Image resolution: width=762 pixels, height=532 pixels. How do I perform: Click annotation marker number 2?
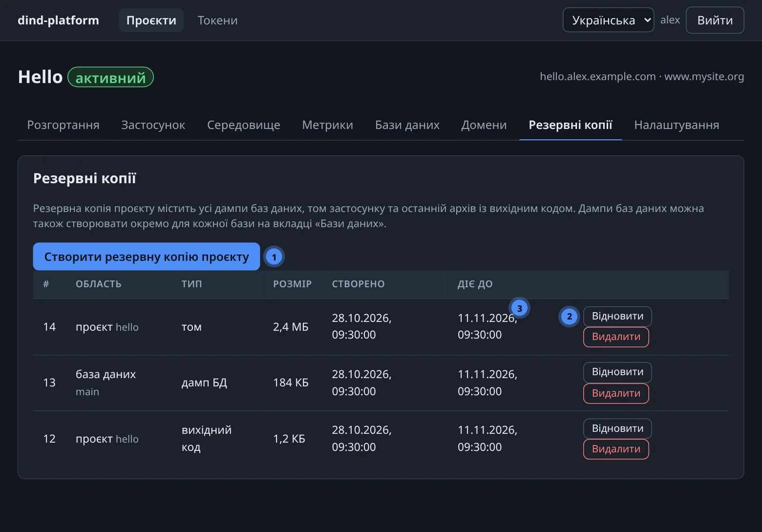(x=570, y=317)
